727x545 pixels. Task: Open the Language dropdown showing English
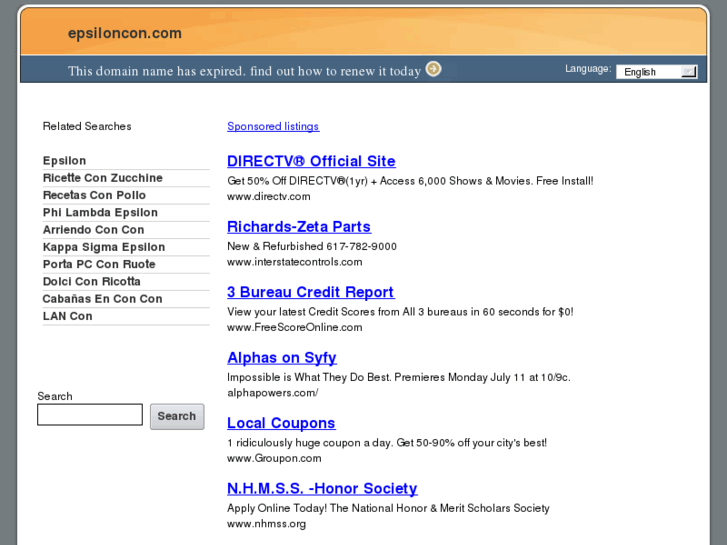657,72
